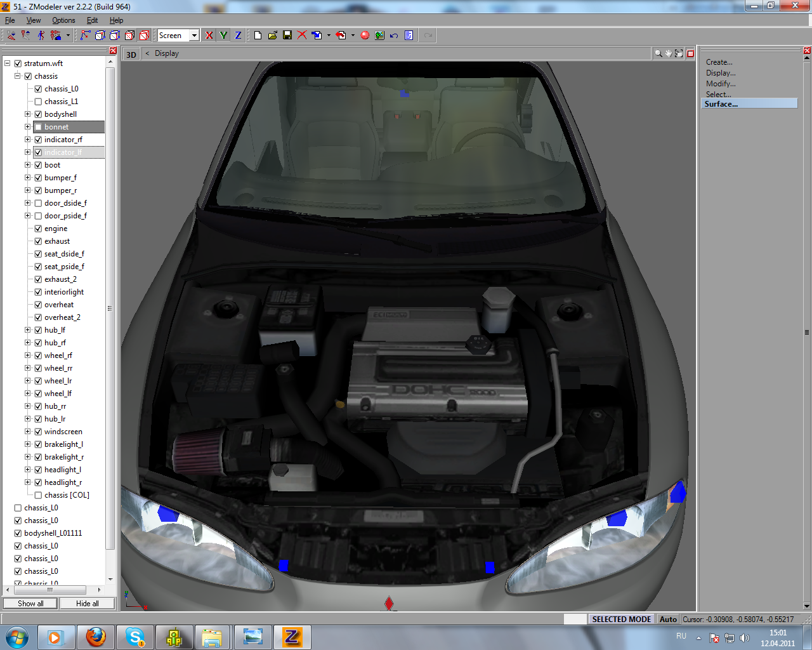Open the Modify... command group
This screenshot has width=812, height=650.
click(x=721, y=84)
